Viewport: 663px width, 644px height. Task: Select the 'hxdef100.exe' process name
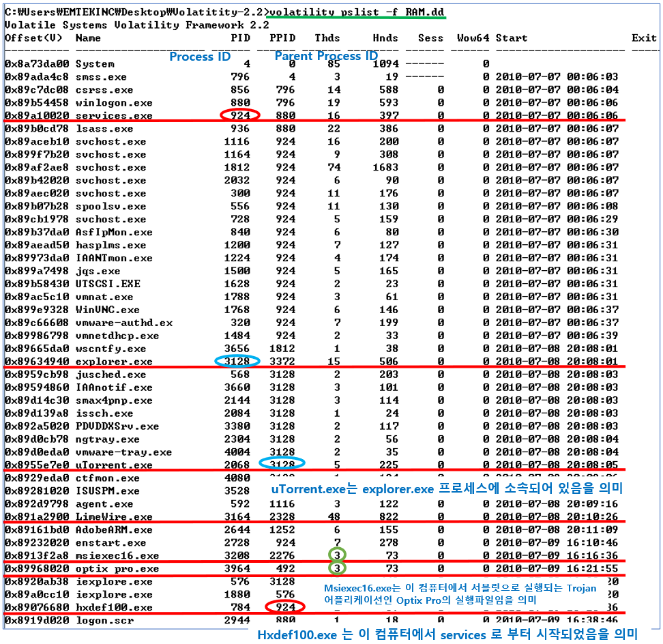(114, 608)
